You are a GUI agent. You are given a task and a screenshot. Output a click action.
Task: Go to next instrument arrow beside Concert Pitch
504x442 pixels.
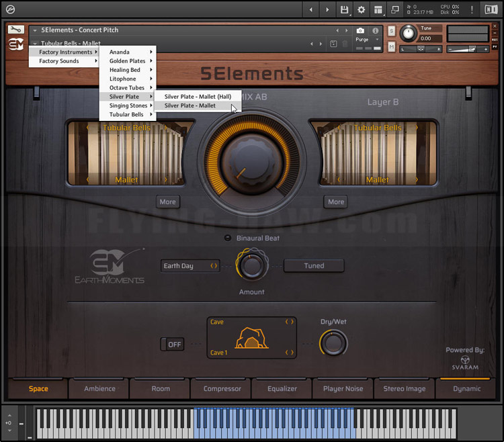pyautogui.click(x=346, y=30)
